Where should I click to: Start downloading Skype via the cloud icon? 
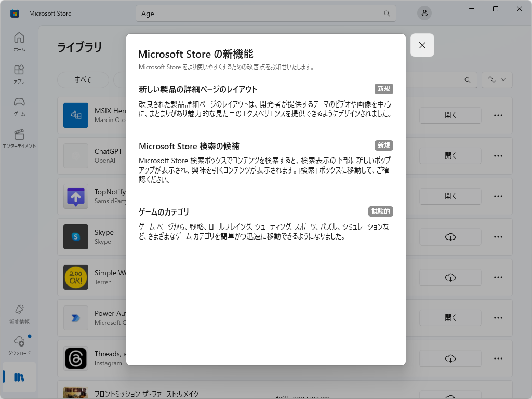pos(450,236)
